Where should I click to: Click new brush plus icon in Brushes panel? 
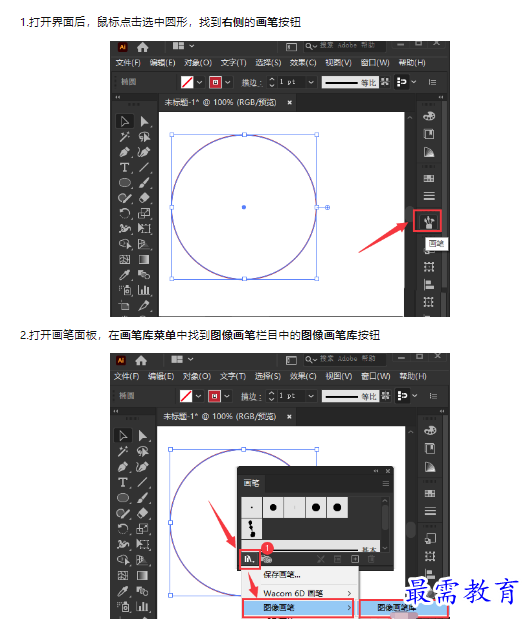(355, 559)
